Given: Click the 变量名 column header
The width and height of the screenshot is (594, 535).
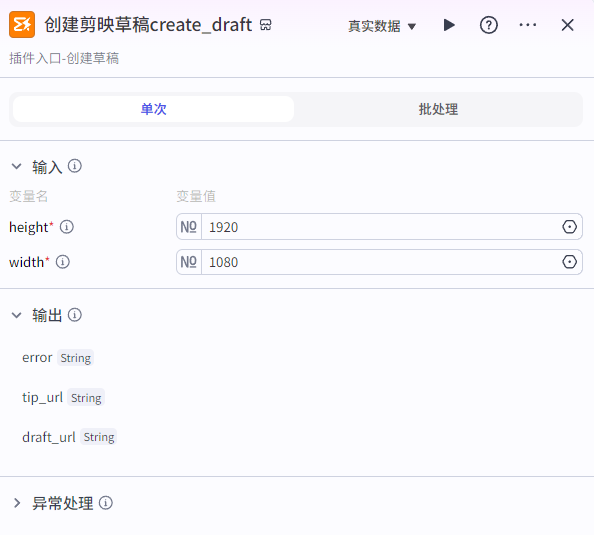Looking at the screenshot, I should tap(28, 196).
